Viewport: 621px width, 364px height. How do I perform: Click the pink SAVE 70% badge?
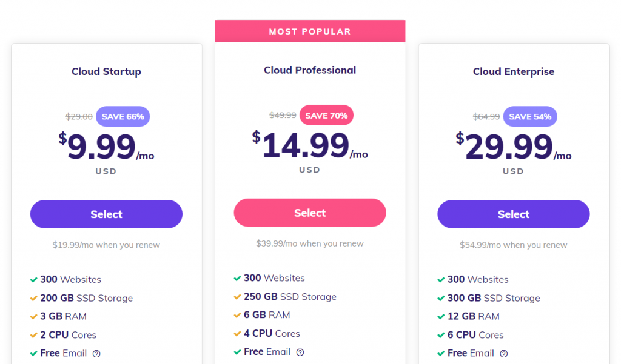click(326, 116)
